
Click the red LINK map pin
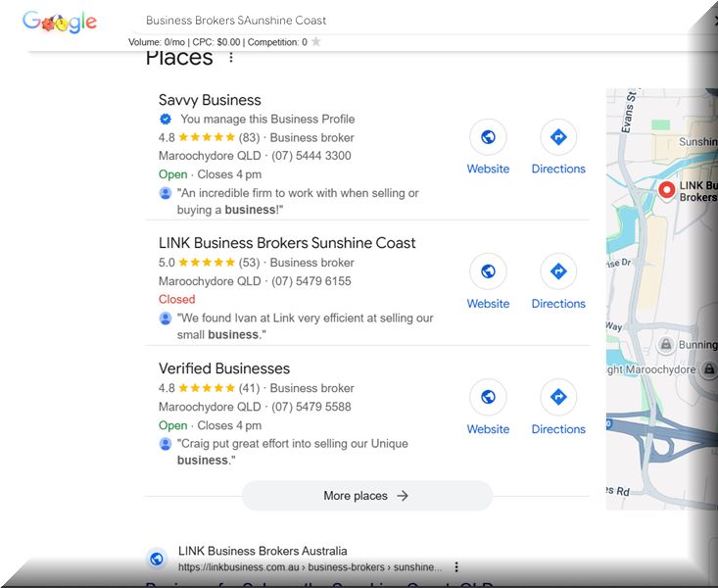[x=667, y=189]
